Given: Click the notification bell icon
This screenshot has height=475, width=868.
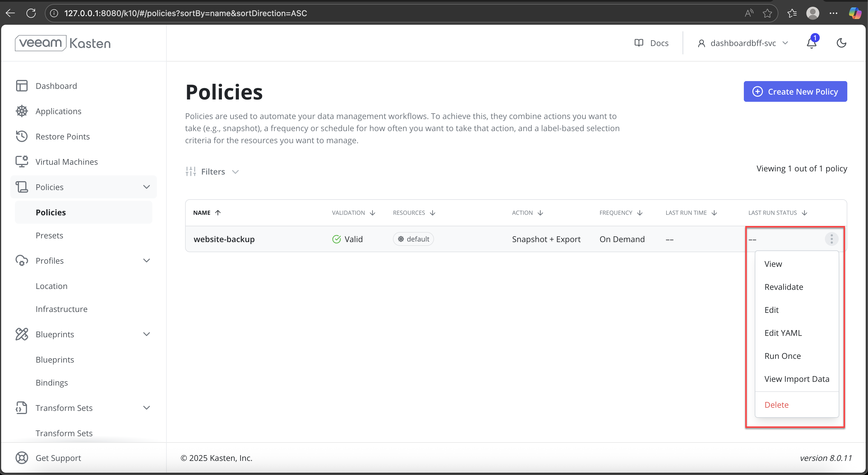Looking at the screenshot, I should coord(811,43).
